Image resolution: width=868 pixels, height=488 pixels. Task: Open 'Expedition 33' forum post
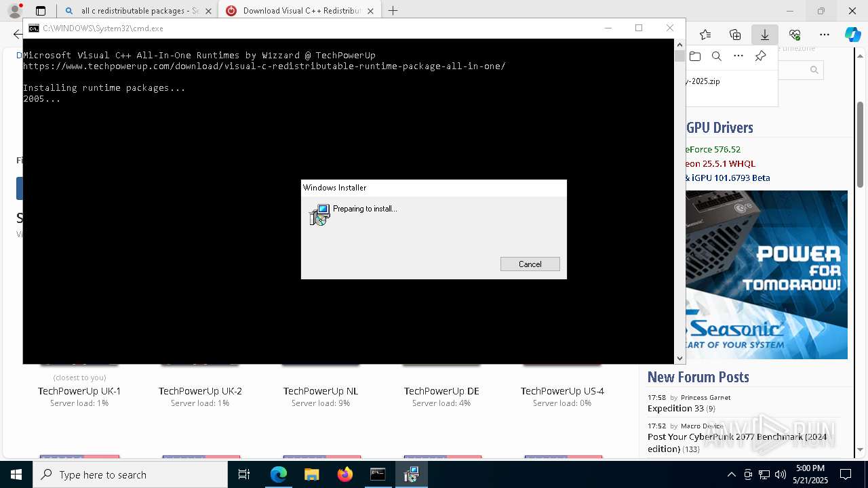coord(675,408)
